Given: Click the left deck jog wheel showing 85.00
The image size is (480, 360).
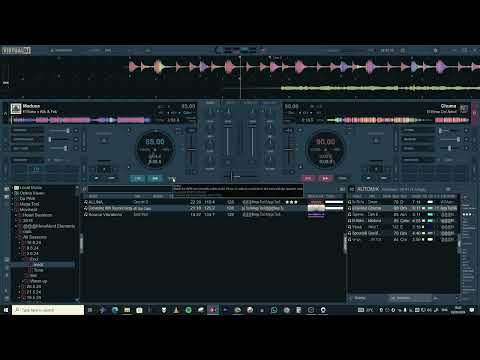Looking at the screenshot, I should pyautogui.click(x=155, y=149).
